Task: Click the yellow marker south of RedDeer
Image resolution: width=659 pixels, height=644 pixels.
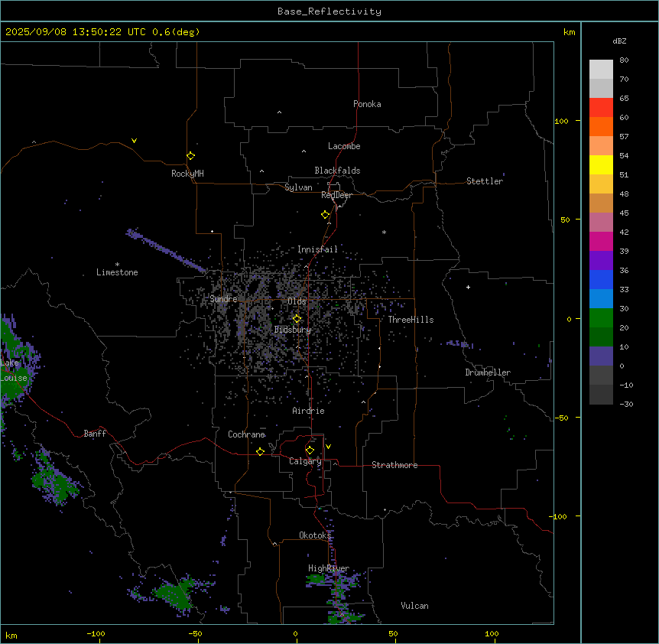Action: [x=325, y=215]
